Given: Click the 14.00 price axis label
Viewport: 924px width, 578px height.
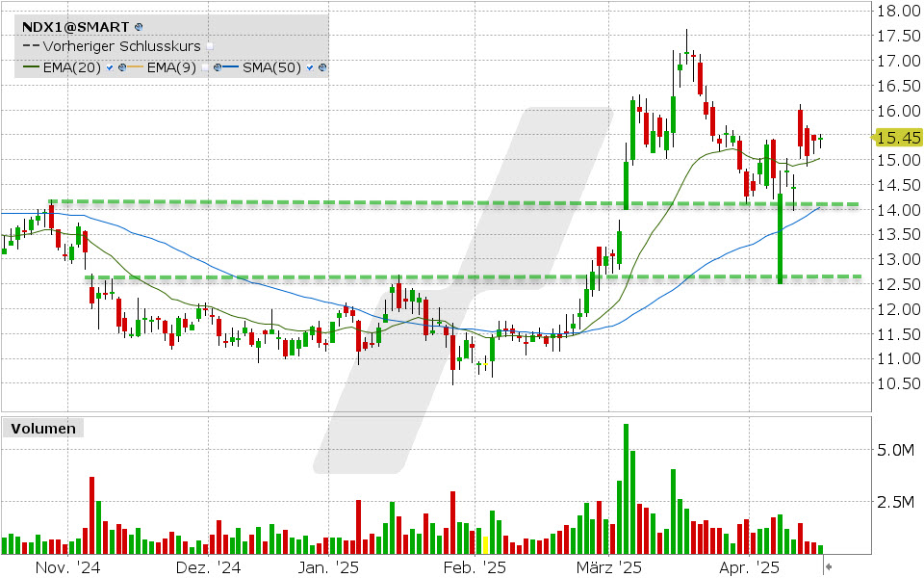Looking at the screenshot, I should click(899, 210).
